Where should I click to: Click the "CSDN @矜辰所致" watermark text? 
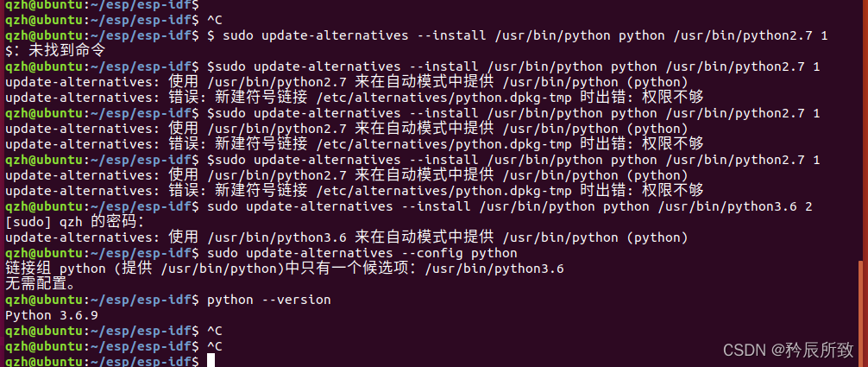pos(788,349)
